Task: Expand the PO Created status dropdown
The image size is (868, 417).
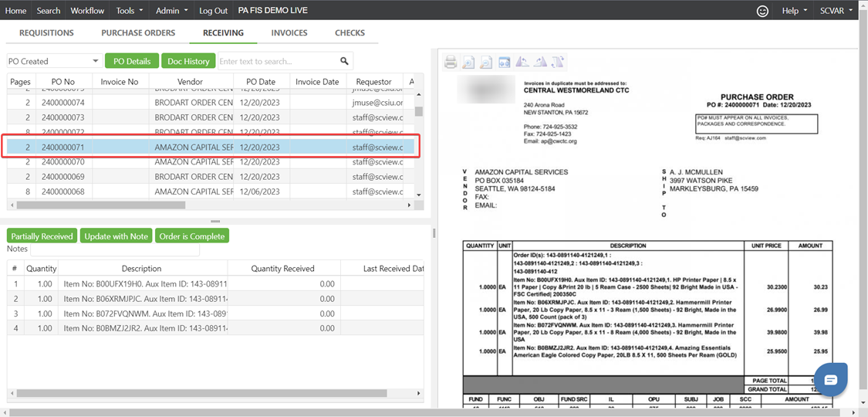Action: [x=95, y=61]
